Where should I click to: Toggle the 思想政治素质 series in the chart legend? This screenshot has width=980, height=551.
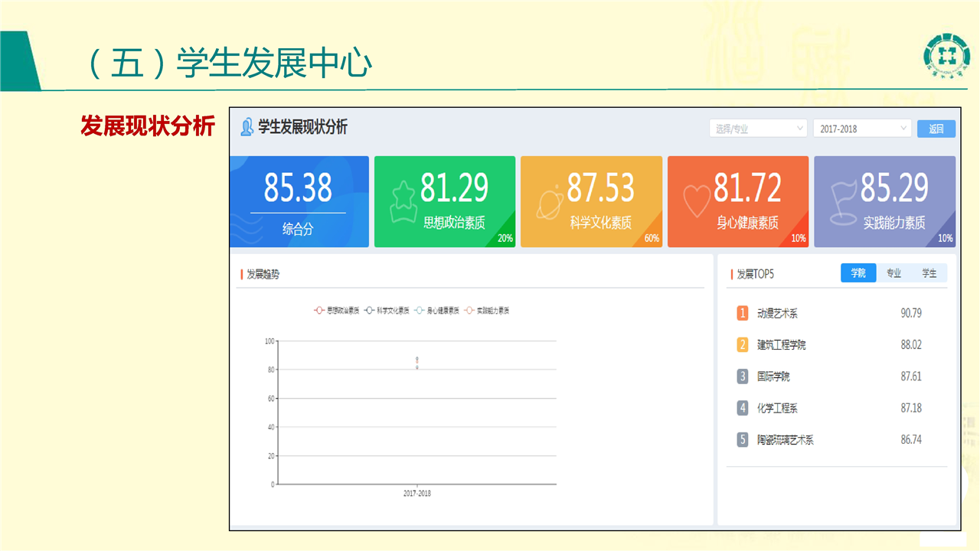click(336, 311)
